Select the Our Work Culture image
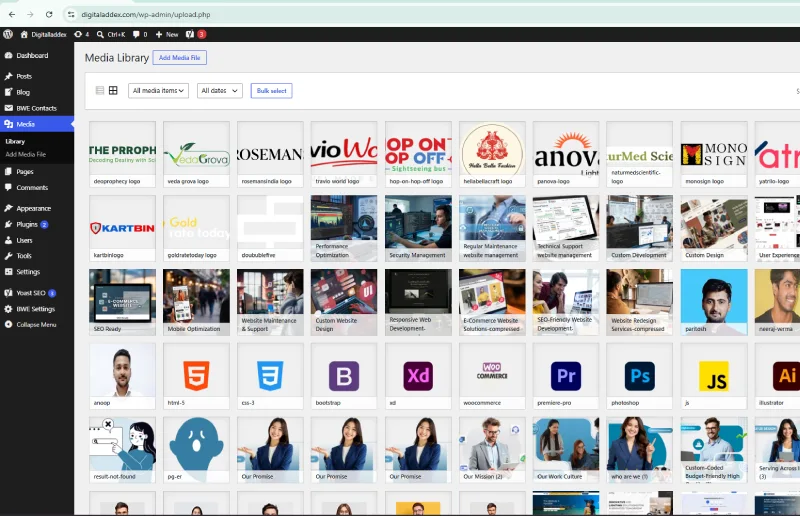 (x=566, y=450)
